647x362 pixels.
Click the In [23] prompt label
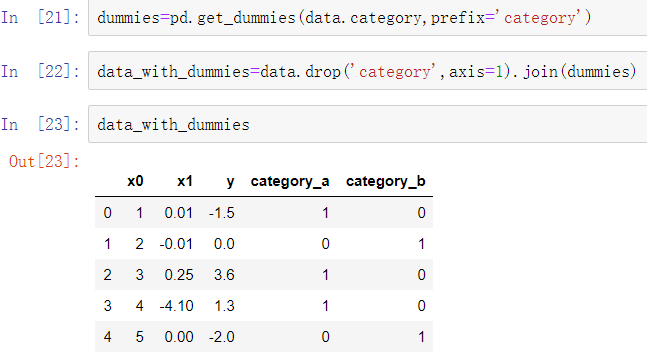[x=40, y=124]
